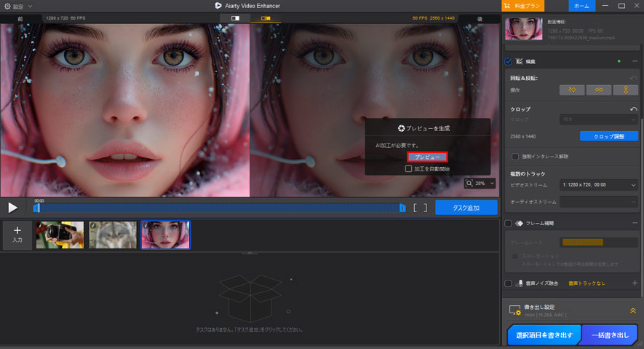This screenshot has width=644, height=349.
Task: Click the プレビュー preview button in popup
Action: point(427,157)
